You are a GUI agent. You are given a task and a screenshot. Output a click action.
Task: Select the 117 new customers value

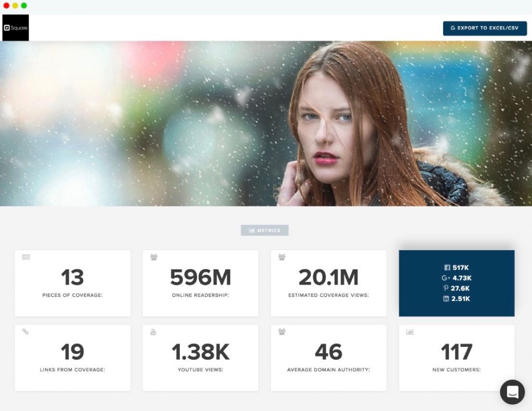tap(456, 352)
